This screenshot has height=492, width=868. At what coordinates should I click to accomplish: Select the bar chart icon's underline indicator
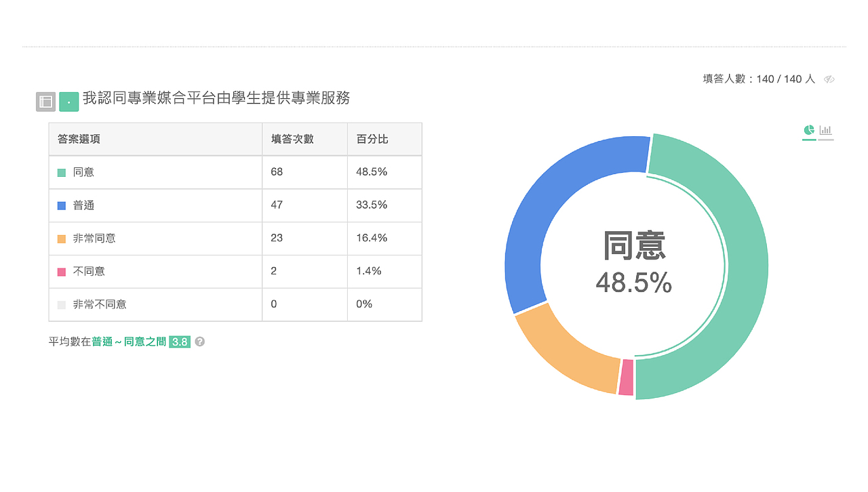[x=826, y=140]
